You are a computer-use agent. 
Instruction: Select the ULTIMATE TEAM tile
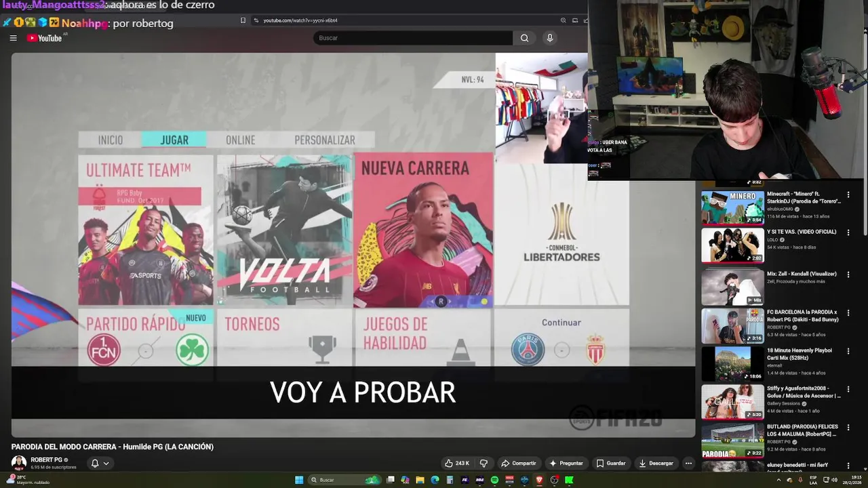[146, 230]
